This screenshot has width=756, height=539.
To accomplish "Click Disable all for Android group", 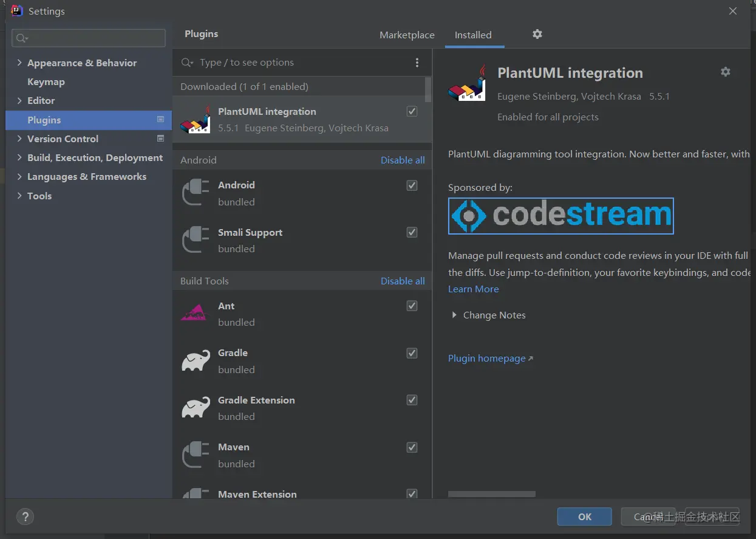I will click(x=403, y=160).
